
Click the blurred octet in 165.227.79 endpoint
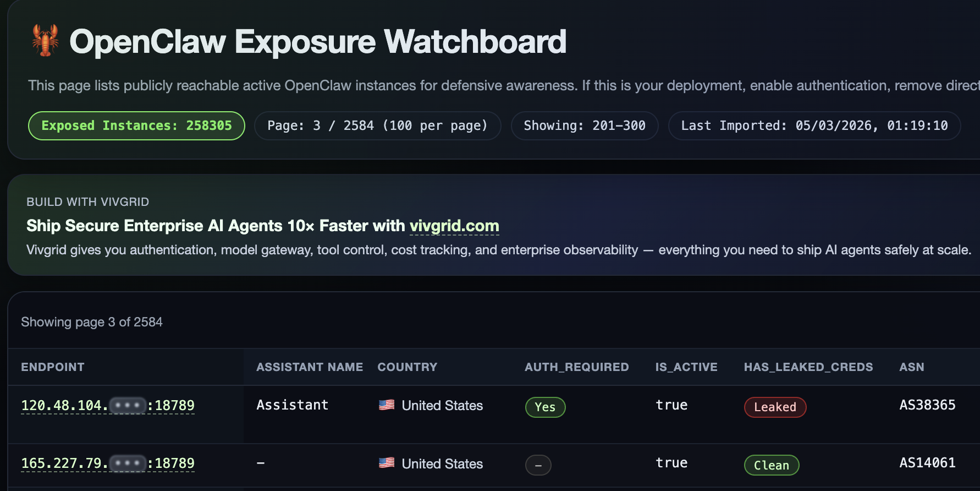[x=128, y=463]
